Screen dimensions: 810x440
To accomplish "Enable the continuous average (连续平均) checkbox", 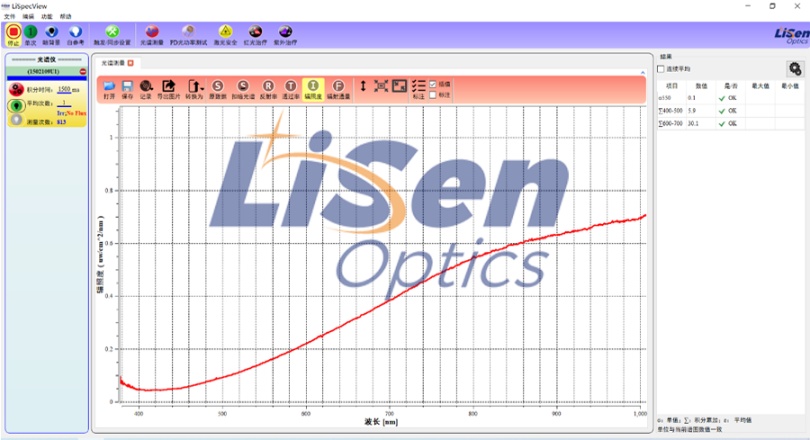I will tap(661, 69).
